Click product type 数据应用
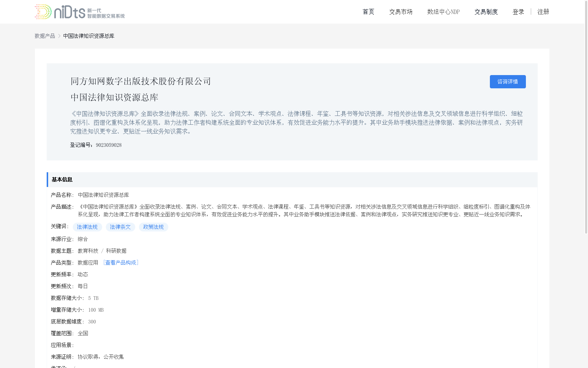The width and height of the screenshot is (588, 368). (88, 262)
